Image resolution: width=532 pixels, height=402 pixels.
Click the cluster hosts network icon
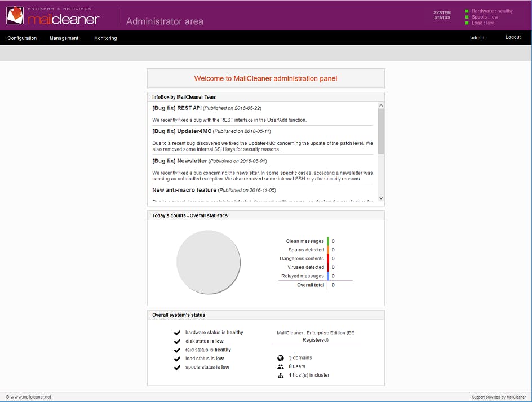coord(281,376)
